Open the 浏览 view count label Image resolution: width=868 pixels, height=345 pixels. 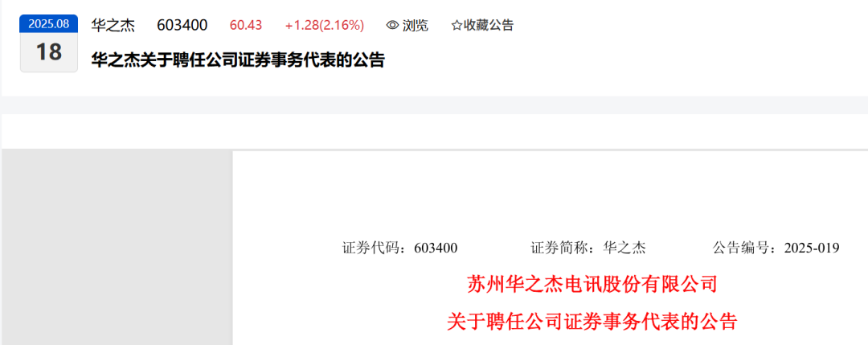point(416,25)
